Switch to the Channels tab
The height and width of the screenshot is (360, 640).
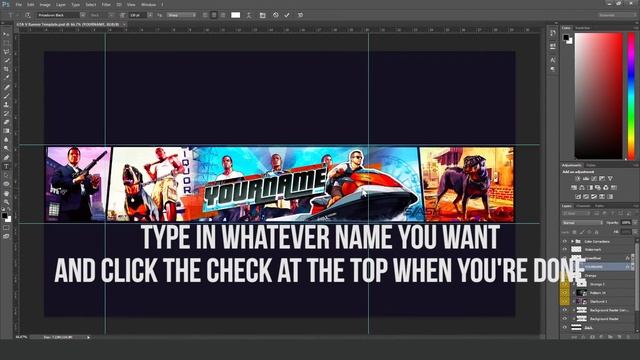pos(583,206)
